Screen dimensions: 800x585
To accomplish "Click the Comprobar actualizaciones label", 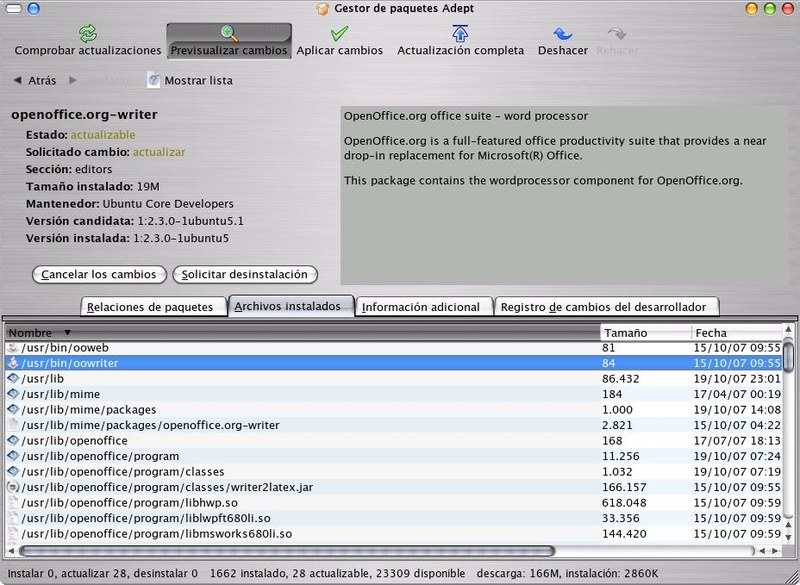I will click(x=88, y=50).
